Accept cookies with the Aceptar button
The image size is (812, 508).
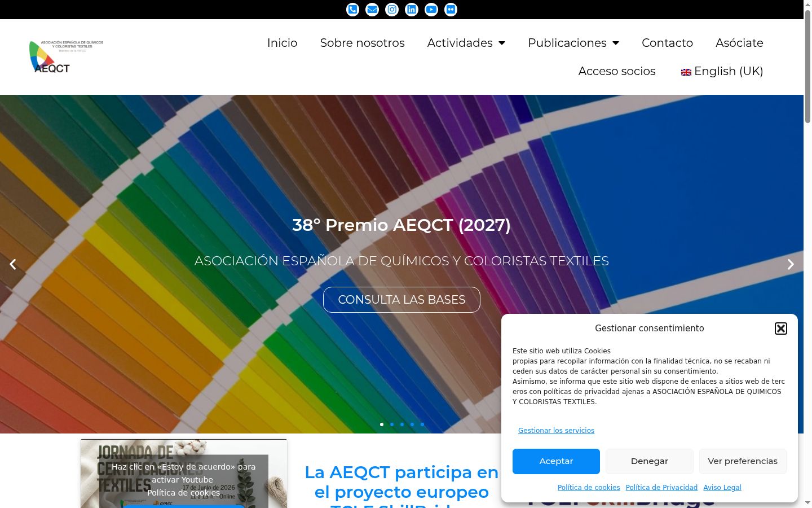tap(556, 461)
